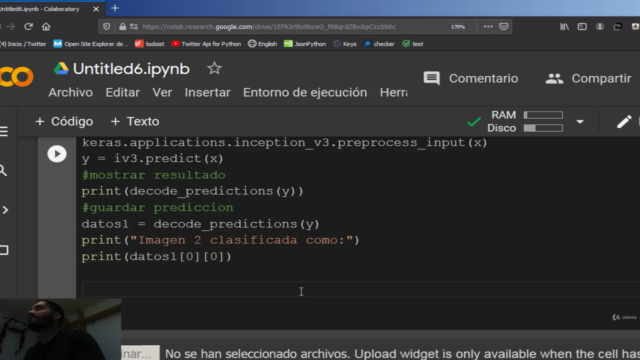Click the line 'print(decode_predictions(y))'
The image size is (640, 360).
coord(192,191)
